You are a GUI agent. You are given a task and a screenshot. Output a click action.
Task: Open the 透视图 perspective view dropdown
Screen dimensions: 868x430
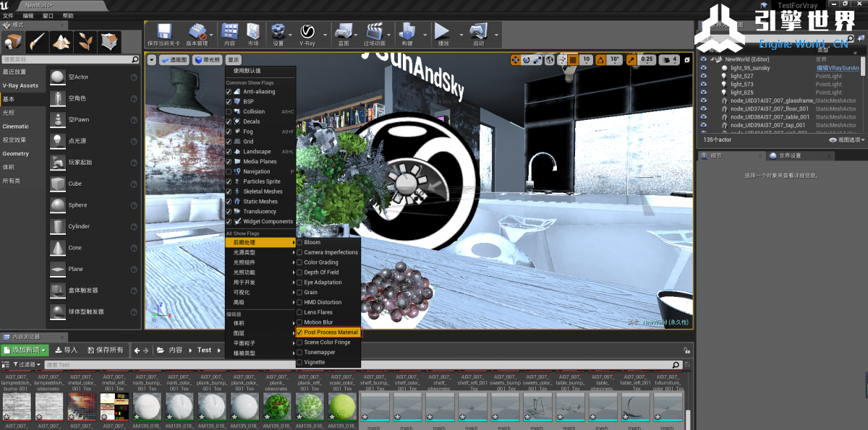click(174, 60)
